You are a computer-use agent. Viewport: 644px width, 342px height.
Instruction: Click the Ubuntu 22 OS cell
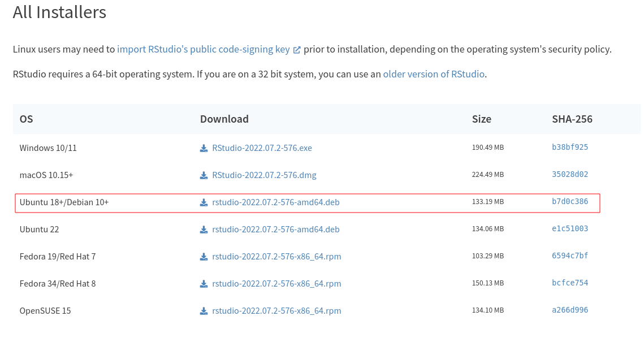tap(39, 229)
